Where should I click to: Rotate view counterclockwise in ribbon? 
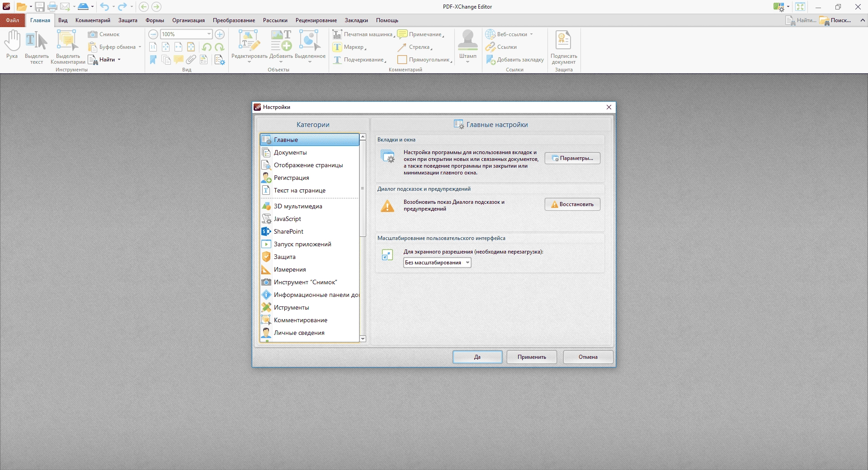207,47
